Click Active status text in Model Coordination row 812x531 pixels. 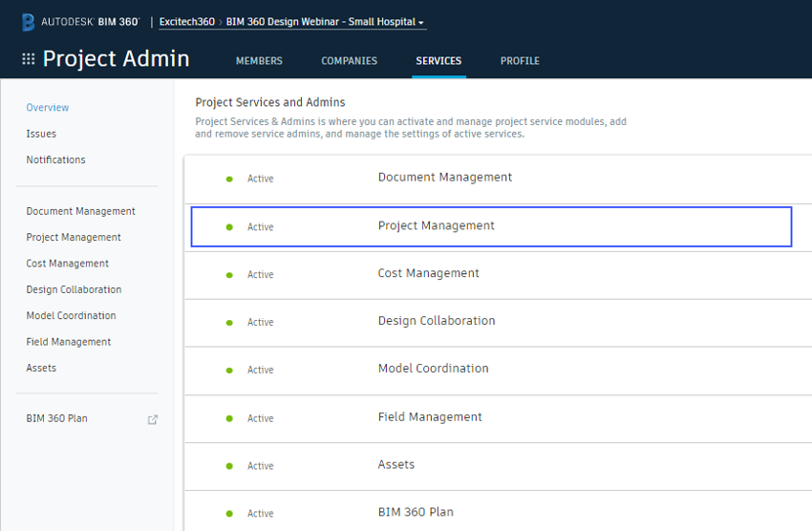click(x=261, y=370)
